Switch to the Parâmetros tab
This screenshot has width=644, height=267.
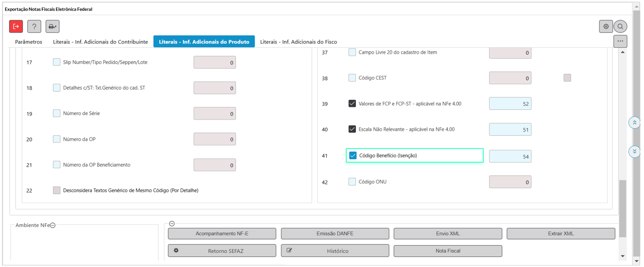click(29, 42)
